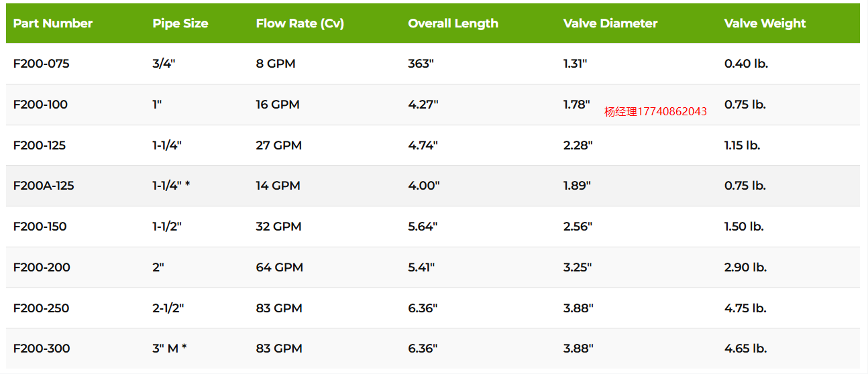Image resolution: width=868 pixels, height=374 pixels.
Task: Click the 363" overall length cell
Action: tap(421, 64)
